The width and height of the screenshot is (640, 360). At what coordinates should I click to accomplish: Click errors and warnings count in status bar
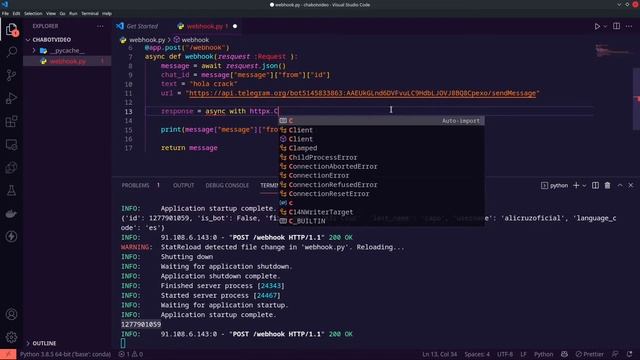coord(131,354)
